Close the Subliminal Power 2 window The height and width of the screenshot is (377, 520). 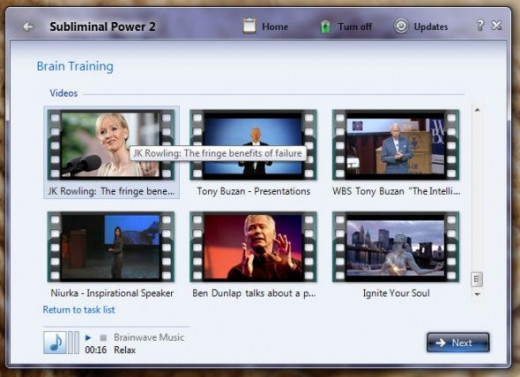497,25
